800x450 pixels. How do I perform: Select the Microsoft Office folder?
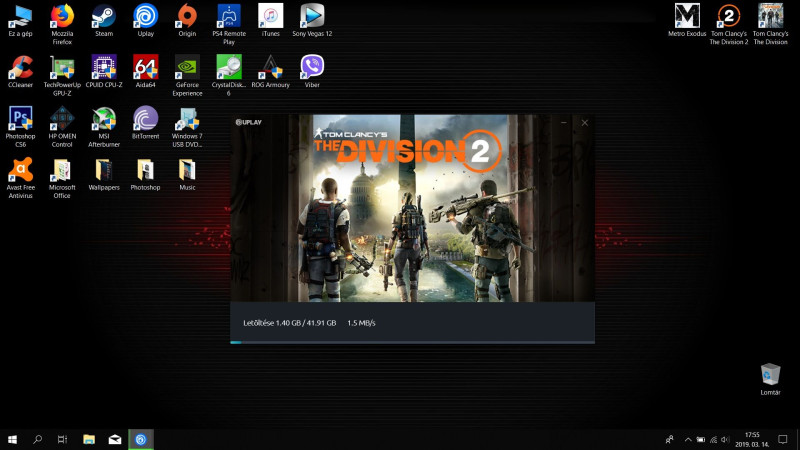coord(62,178)
